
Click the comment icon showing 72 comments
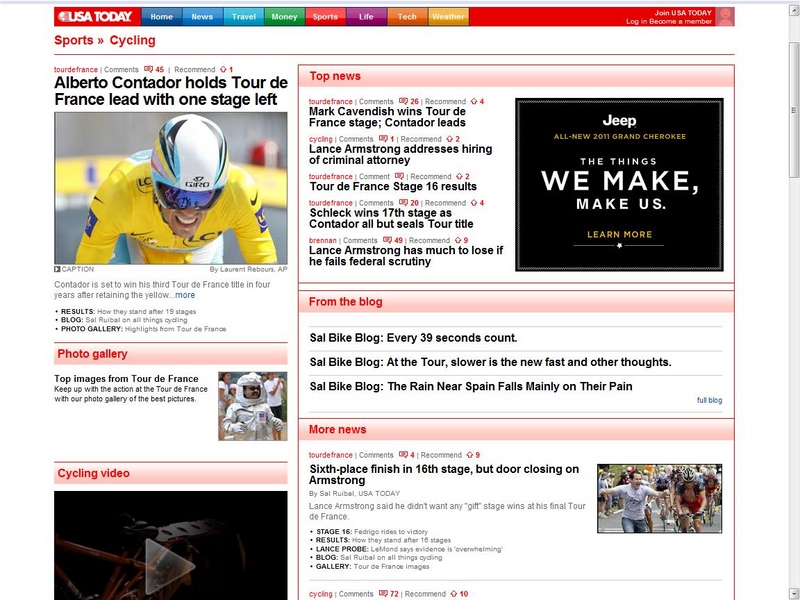coord(383,594)
